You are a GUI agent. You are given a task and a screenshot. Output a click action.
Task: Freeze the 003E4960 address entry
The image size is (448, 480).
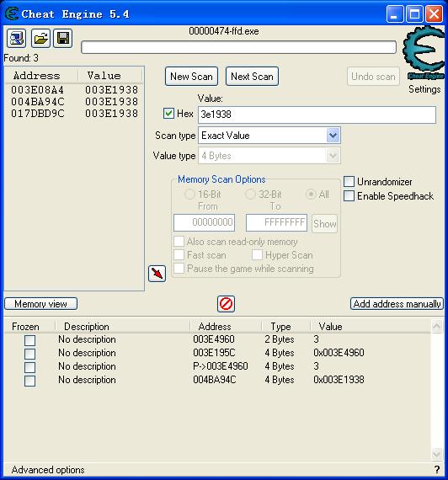click(x=29, y=340)
